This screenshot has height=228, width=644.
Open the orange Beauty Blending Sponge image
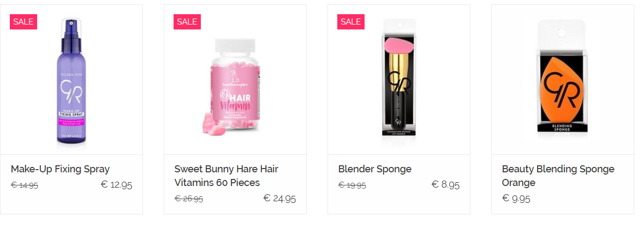[562, 78]
